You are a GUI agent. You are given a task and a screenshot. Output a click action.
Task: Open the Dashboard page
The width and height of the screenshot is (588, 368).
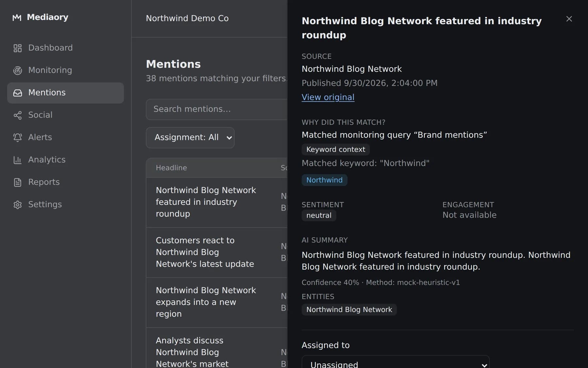point(65,48)
